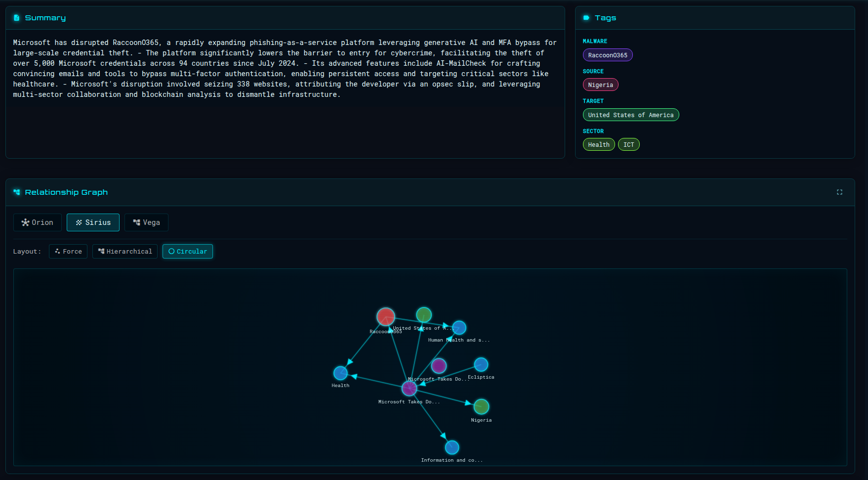Click the Summary document icon
Image resolution: width=868 pixels, height=480 pixels.
point(16,18)
